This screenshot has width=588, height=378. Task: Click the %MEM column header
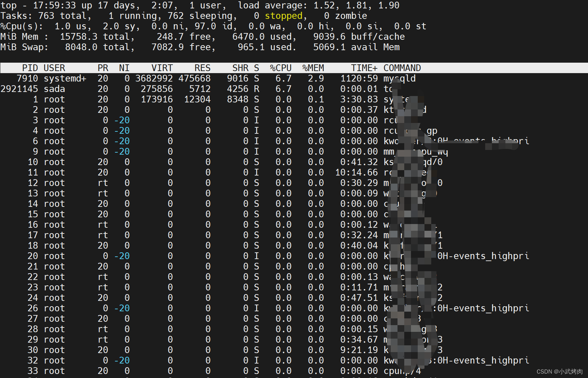[313, 68]
